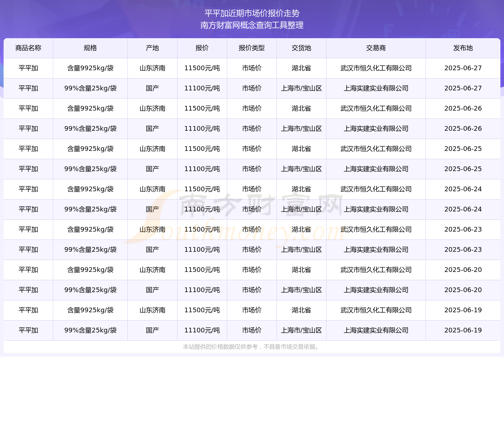
Task: Select the 交货地 column header
Action: [302, 48]
